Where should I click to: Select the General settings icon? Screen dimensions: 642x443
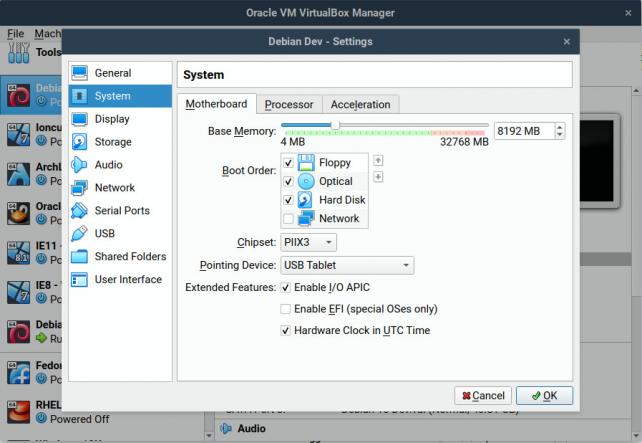pyautogui.click(x=80, y=73)
